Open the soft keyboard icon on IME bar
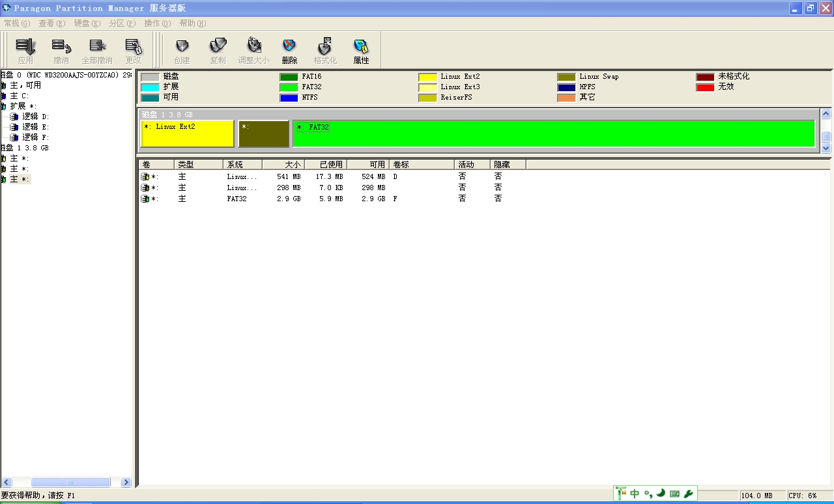 674,494
